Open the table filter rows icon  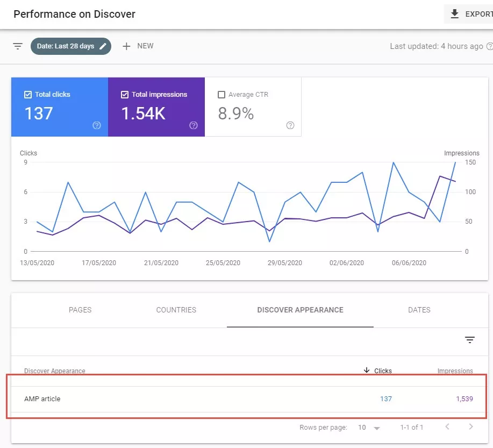tap(470, 340)
